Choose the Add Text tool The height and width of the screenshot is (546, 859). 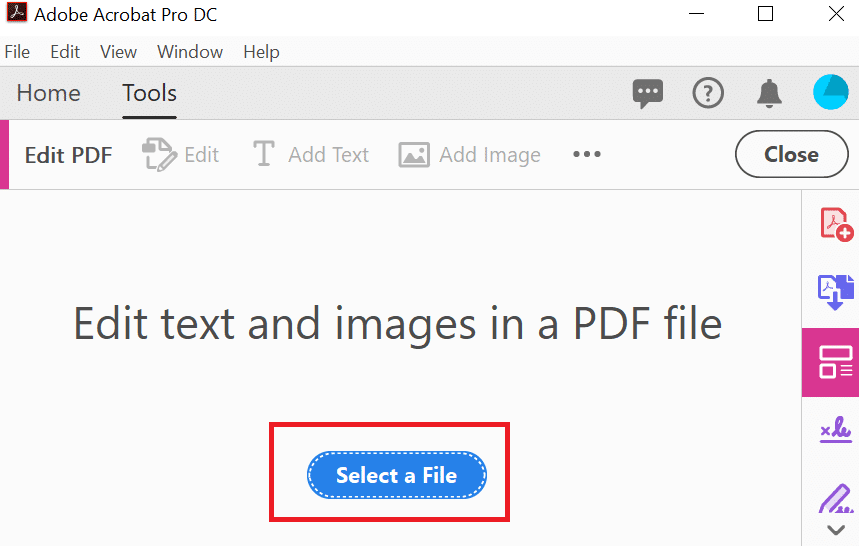(x=310, y=155)
